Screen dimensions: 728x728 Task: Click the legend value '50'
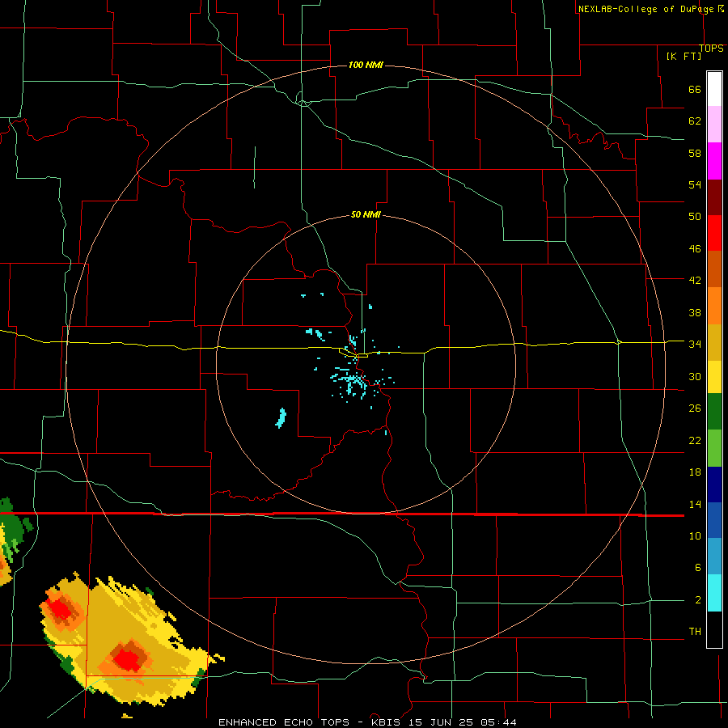tap(695, 216)
